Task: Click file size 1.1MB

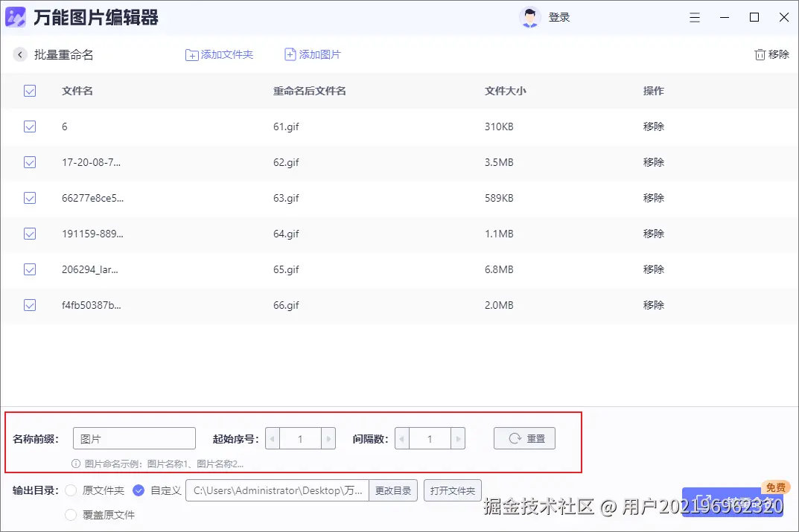Action: point(499,234)
